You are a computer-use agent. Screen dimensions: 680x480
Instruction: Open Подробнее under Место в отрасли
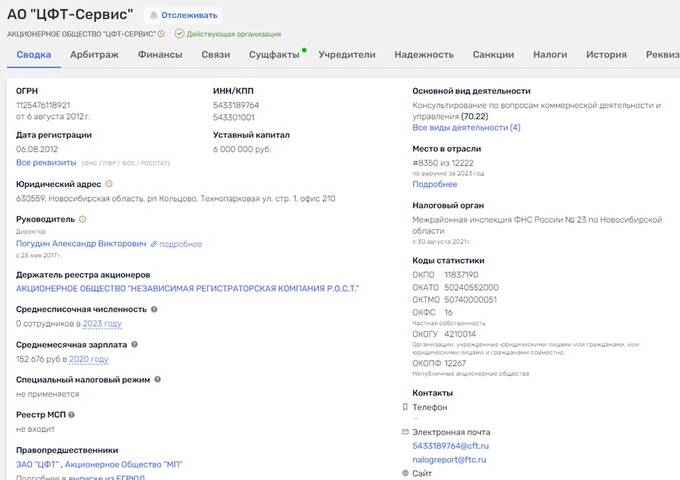tap(434, 184)
